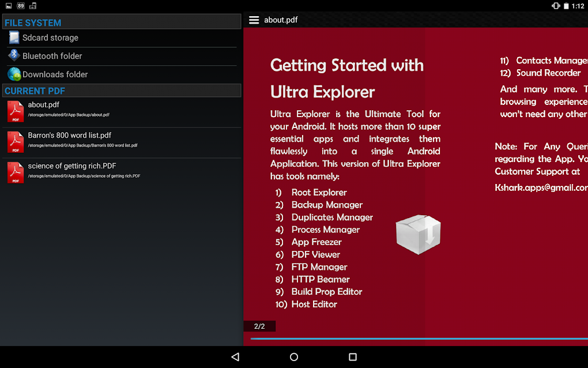Image resolution: width=588 pixels, height=368 pixels.
Task: Click 'PDF Viewer' in the tools list
Action: coord(316,254)
